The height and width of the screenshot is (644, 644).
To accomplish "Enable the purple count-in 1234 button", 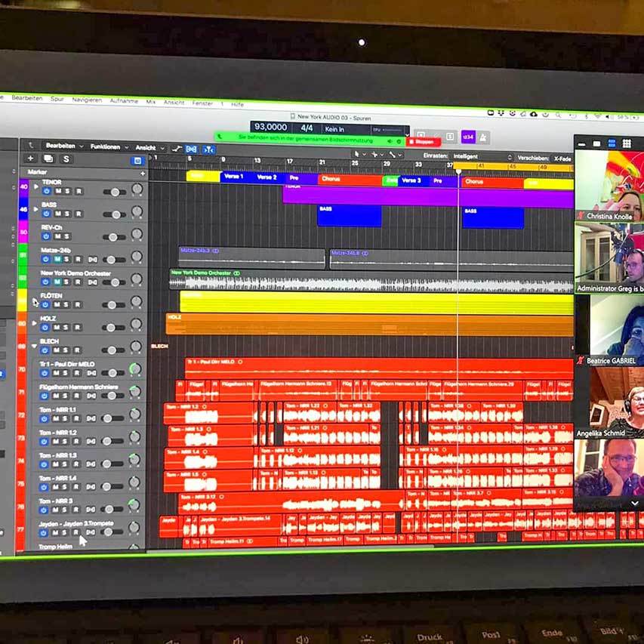I will coord(467,137).
